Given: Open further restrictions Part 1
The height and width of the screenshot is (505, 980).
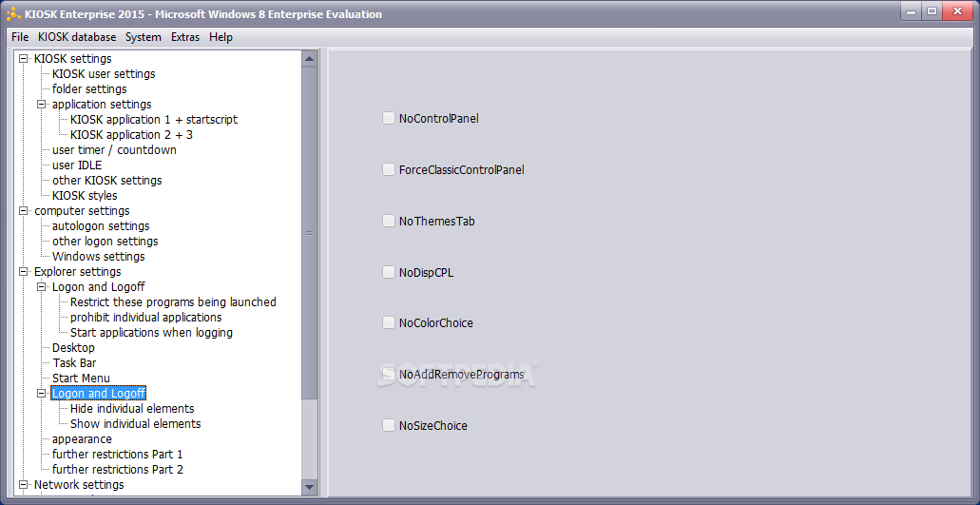Looking at the screenshot, I should click(x=118, y=454).
